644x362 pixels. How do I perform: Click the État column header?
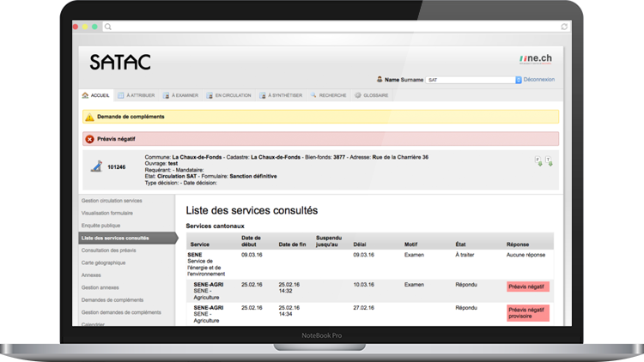pos(460,244)
